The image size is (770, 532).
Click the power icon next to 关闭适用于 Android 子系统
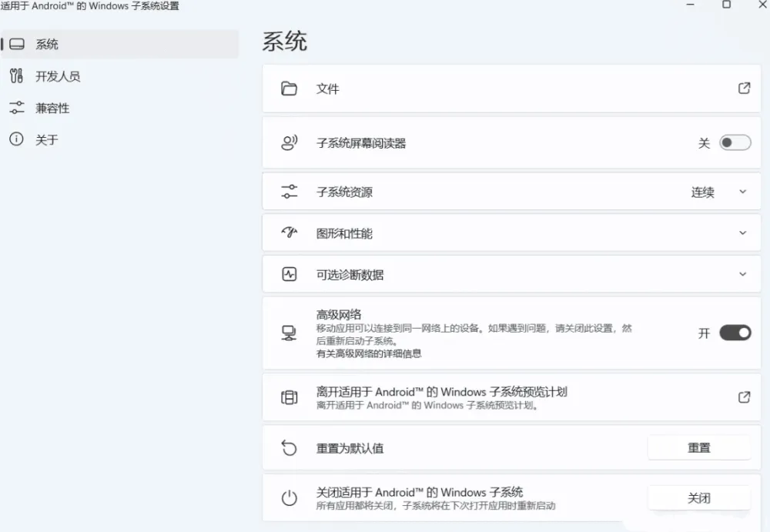click(x=289, y=497)
